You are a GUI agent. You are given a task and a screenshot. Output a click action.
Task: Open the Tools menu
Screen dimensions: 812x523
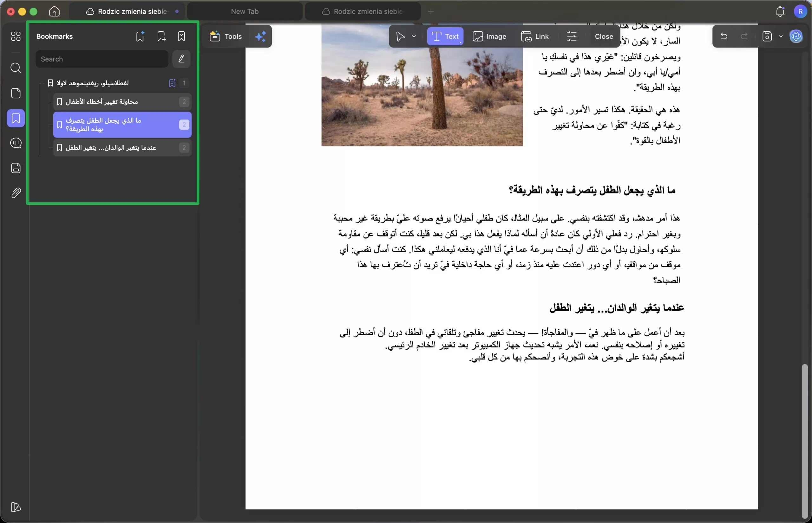coord(226,36)
